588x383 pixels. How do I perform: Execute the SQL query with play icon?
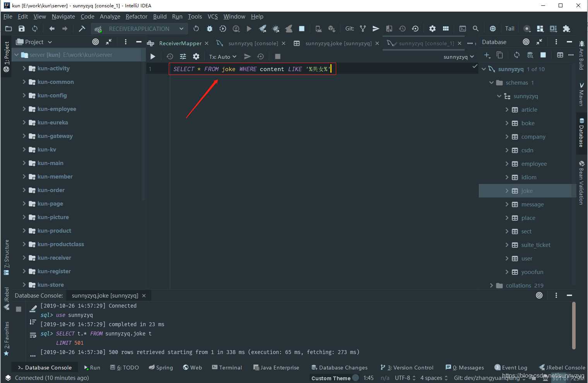pyautogui.click(x=153, y=56)
